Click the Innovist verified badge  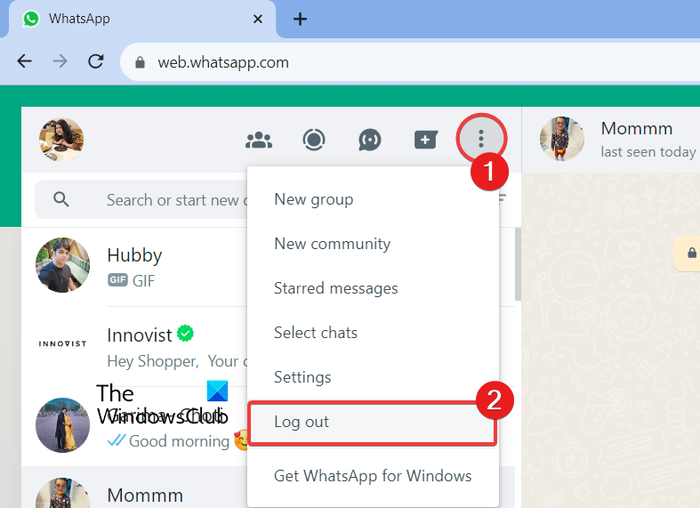pos(185,333)
